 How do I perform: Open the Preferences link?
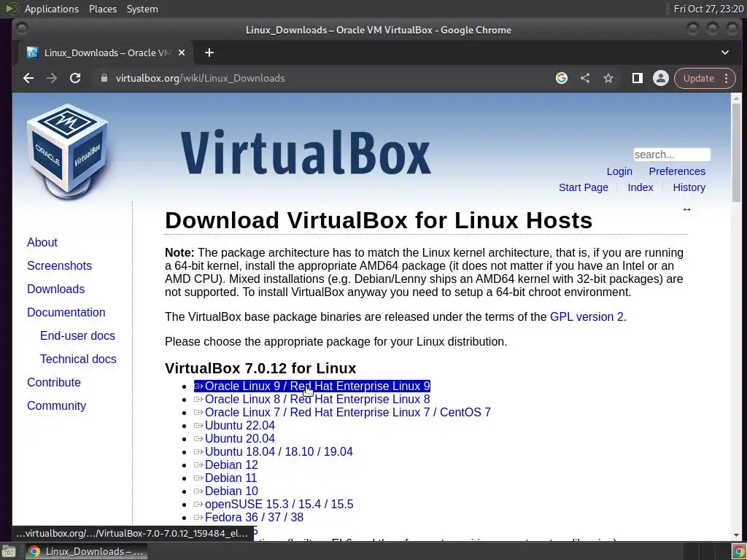coord(677,171)
